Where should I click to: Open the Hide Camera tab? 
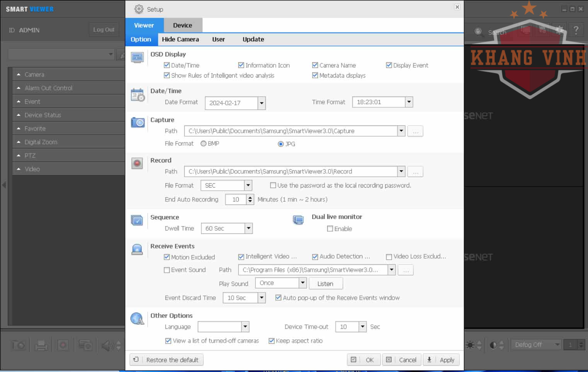(x=180, y=39)
